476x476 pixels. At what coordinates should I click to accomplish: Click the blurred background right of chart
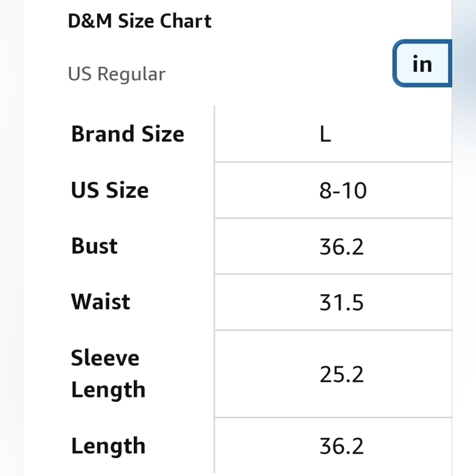(x=464, y=238)
